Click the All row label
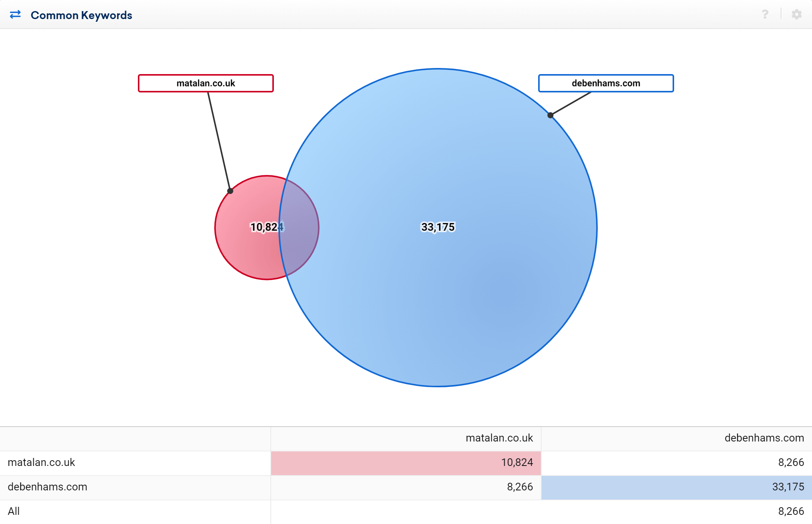 (14, 511)
